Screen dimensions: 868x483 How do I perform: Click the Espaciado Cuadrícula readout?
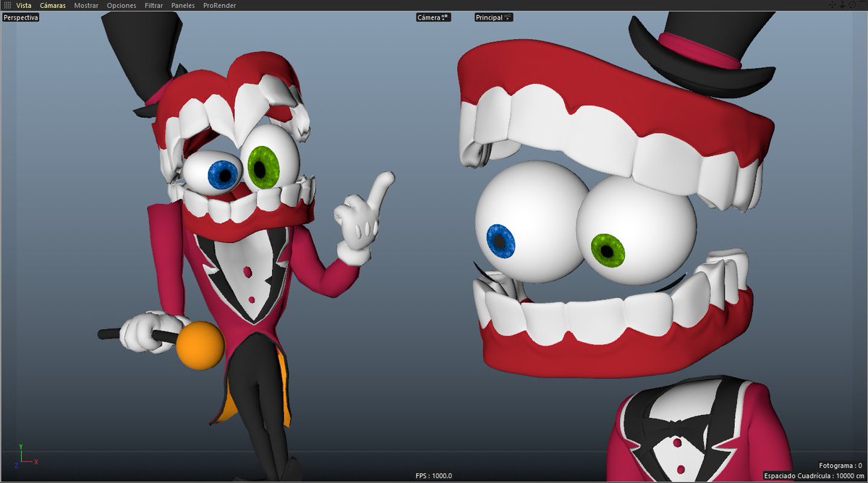tap(813, 476)
